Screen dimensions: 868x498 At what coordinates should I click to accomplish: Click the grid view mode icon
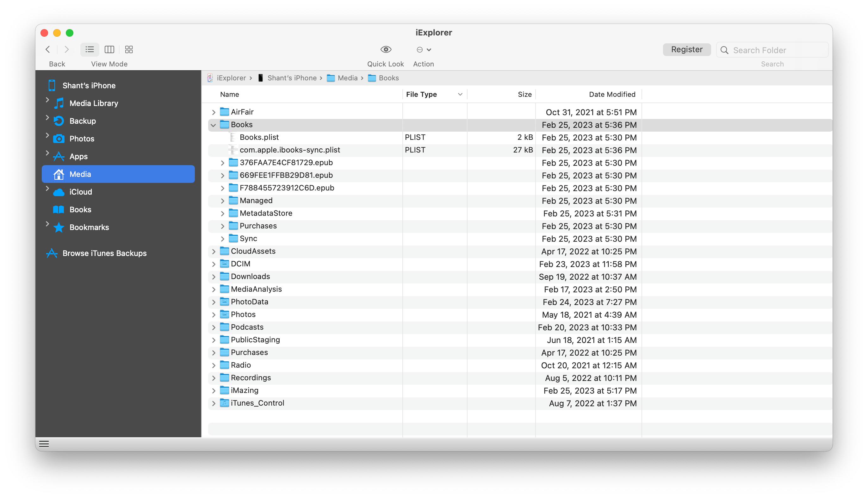click(129, 49)
